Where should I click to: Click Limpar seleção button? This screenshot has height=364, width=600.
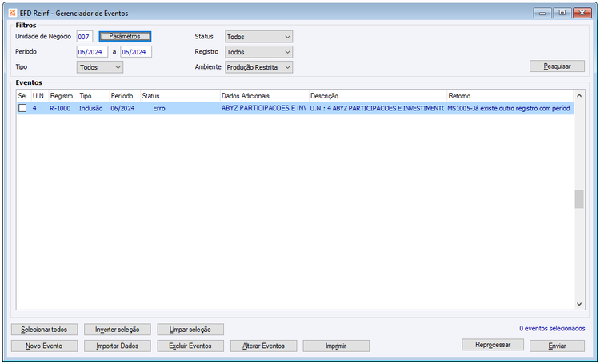190,330
